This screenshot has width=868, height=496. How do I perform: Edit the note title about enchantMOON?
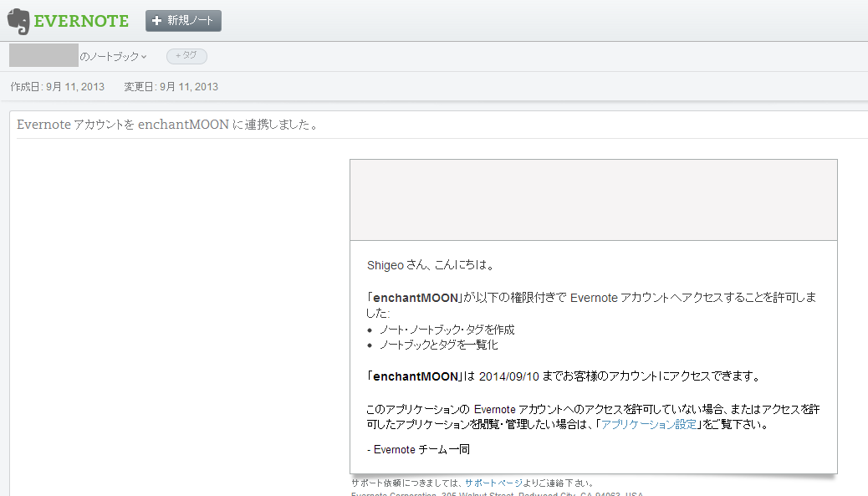[167, 125]
